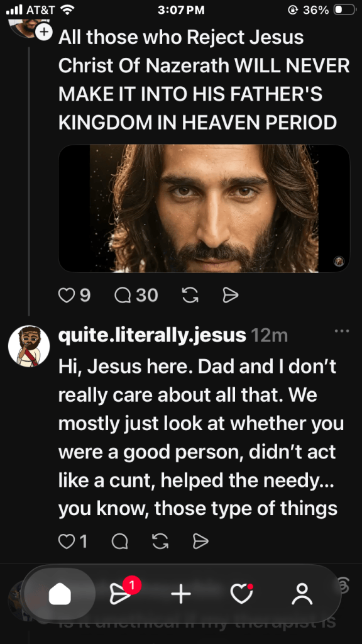Follow the original poster via plus badge
The height and width of the screenshot is (644, 362).
(43, 31)
